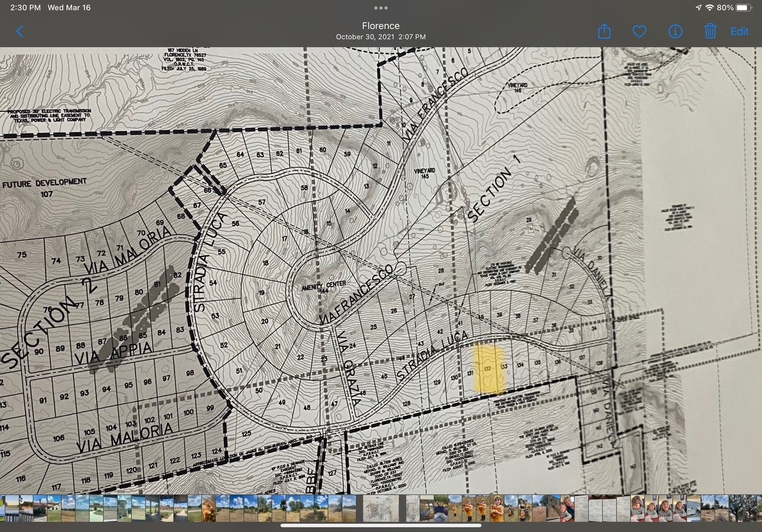This screenshot has height=532, width=762.
Task: Go back using the blue chevron
Action: (20, 32)
